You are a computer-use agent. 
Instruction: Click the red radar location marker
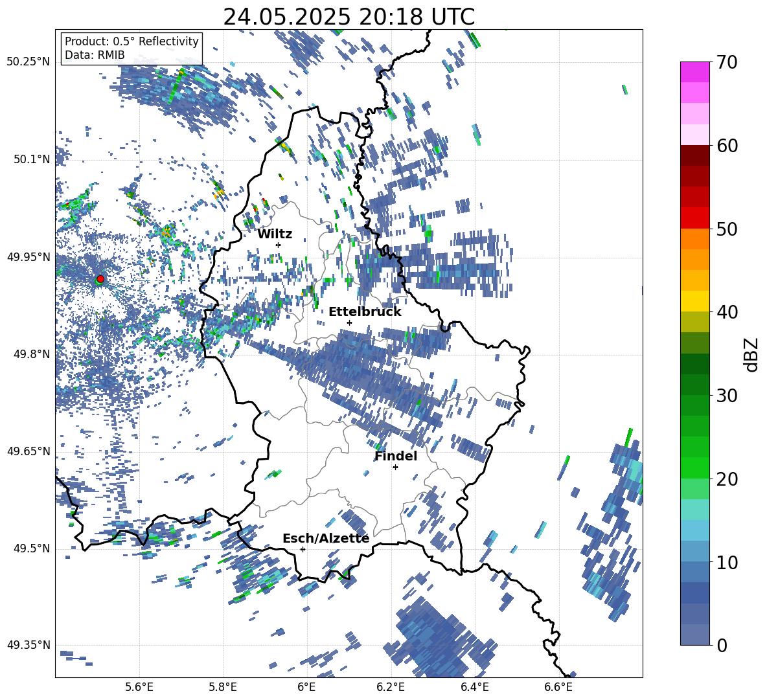coord(100,279)
